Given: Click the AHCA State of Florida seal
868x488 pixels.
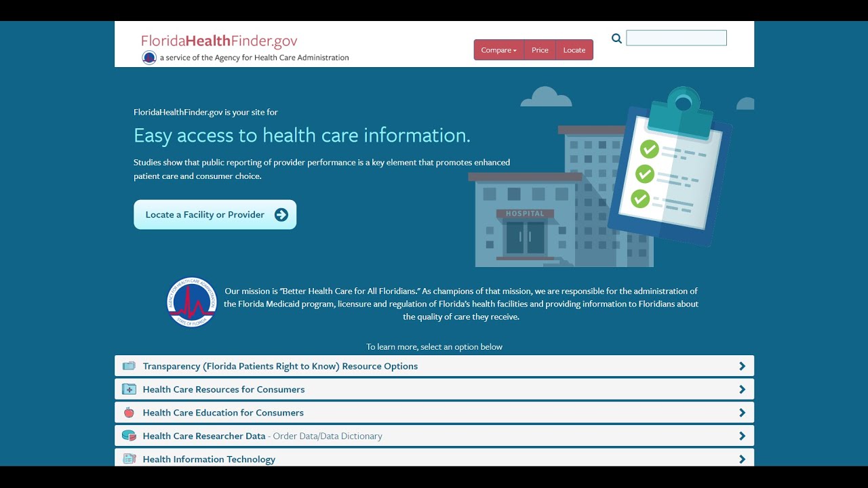Looking at the screenshot, I should click(192, 302).
